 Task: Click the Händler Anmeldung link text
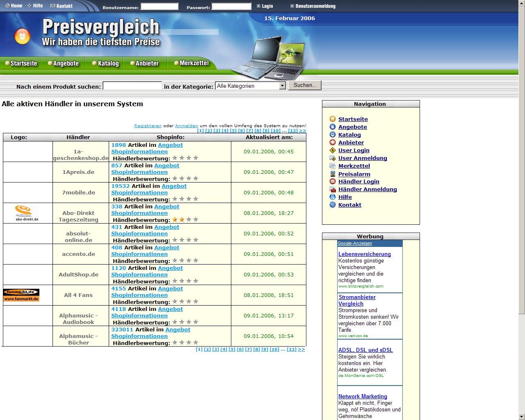tap(367, 189)
